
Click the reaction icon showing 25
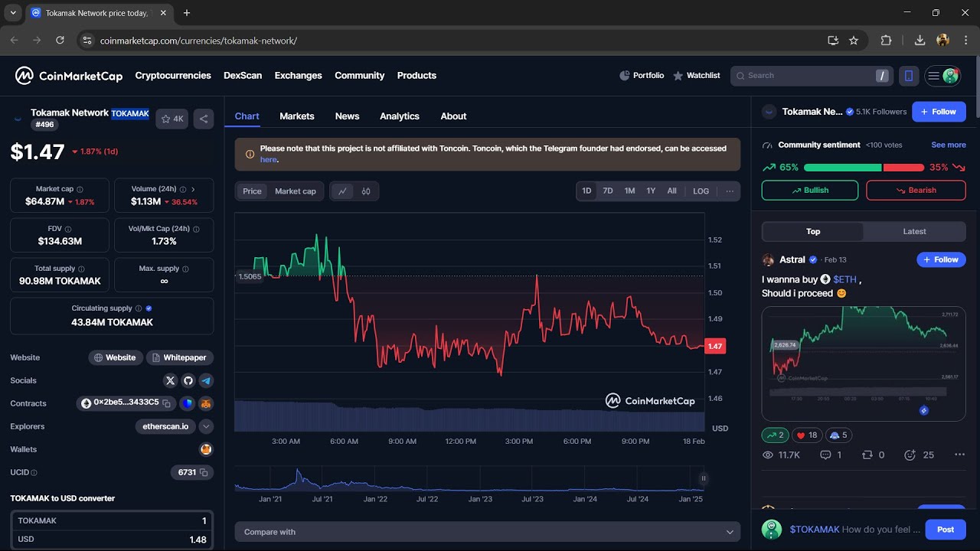tap(919, 455)
